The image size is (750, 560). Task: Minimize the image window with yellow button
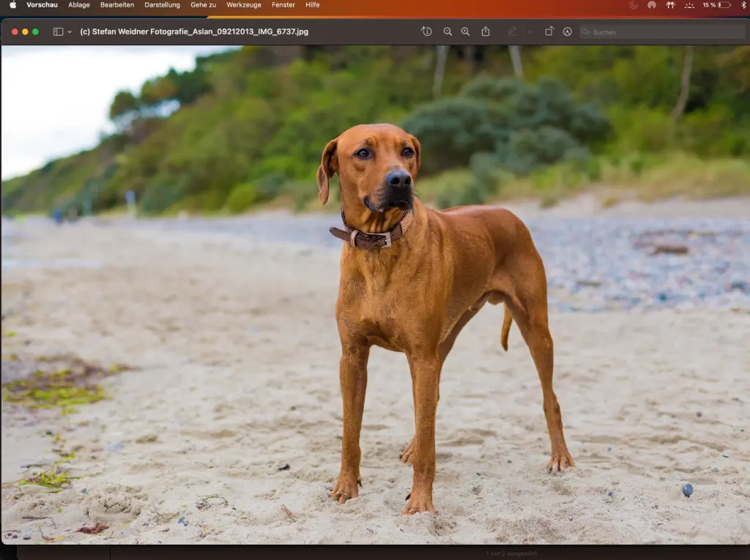tap(25, 31)
